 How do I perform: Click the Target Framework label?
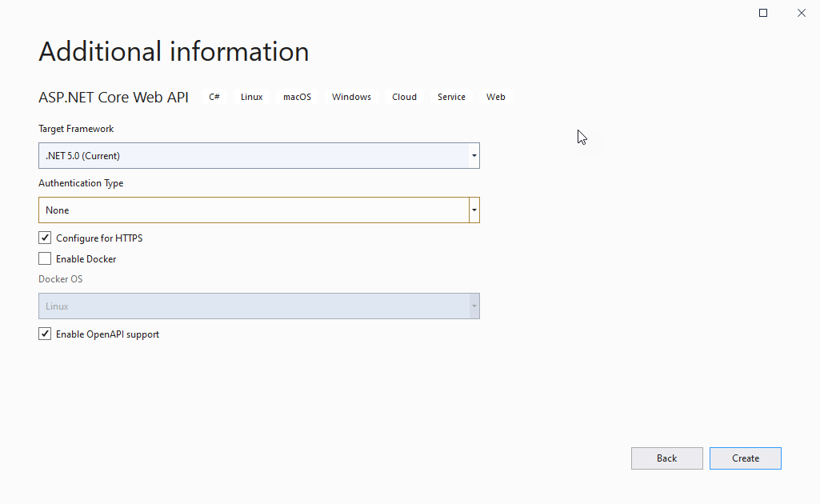(x=76, y=129)
